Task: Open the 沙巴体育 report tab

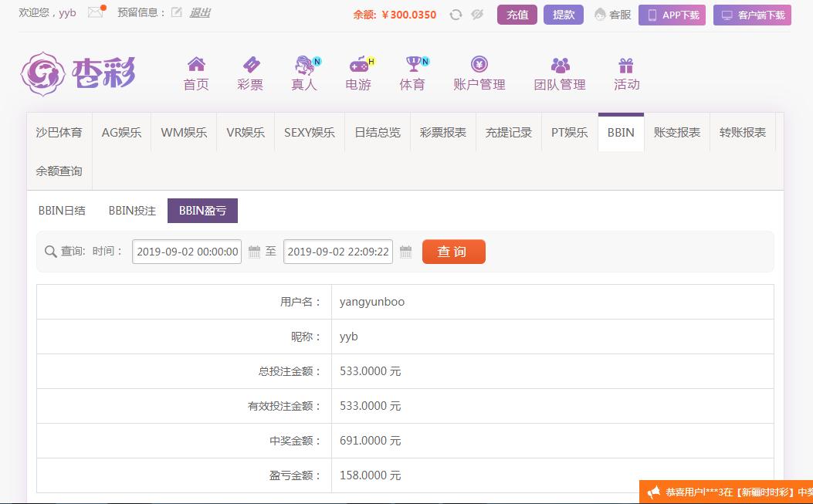Action: tap(59, 132)
